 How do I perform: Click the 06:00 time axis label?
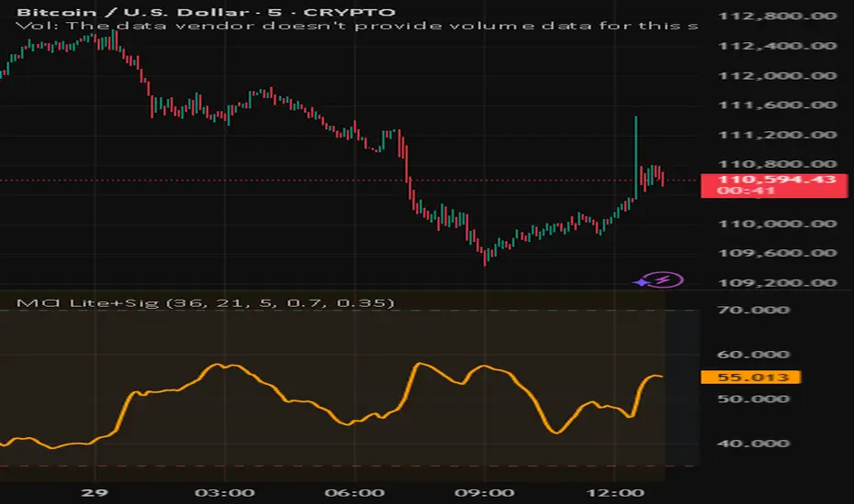[x=355, y=493]
